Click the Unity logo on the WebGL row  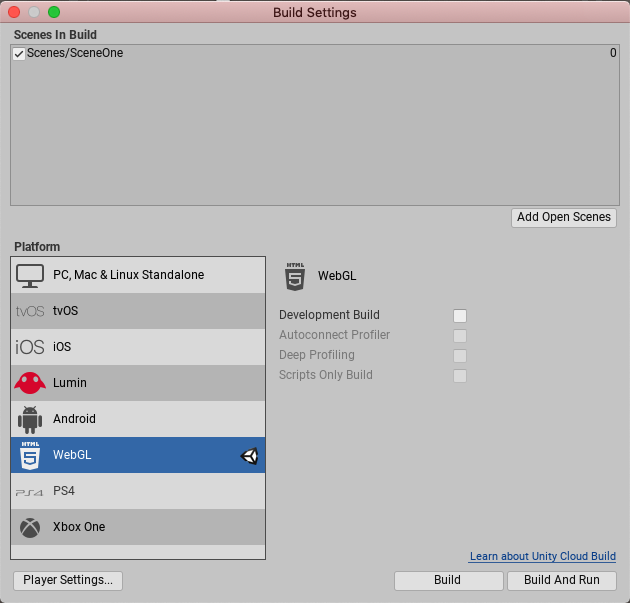point(249,456)
